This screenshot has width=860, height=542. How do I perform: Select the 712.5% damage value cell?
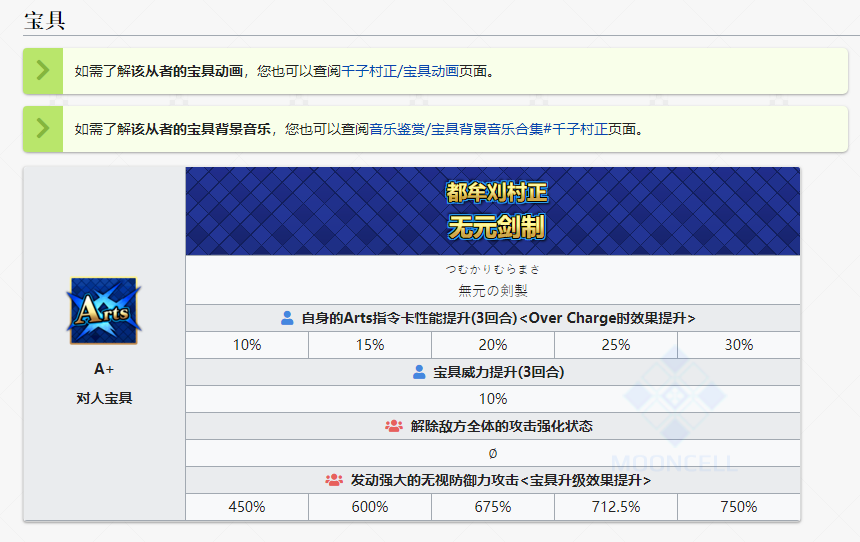tap(615, 507)
